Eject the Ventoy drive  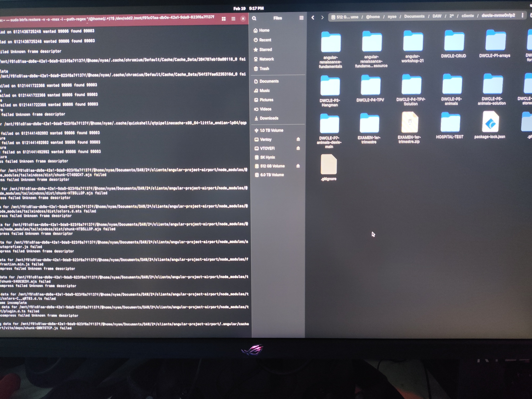298,139
